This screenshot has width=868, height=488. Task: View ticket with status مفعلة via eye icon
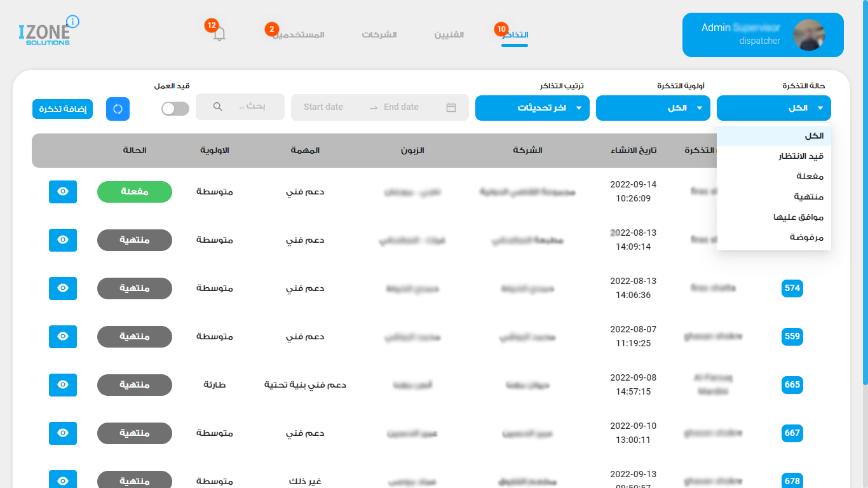click(62, 192)
